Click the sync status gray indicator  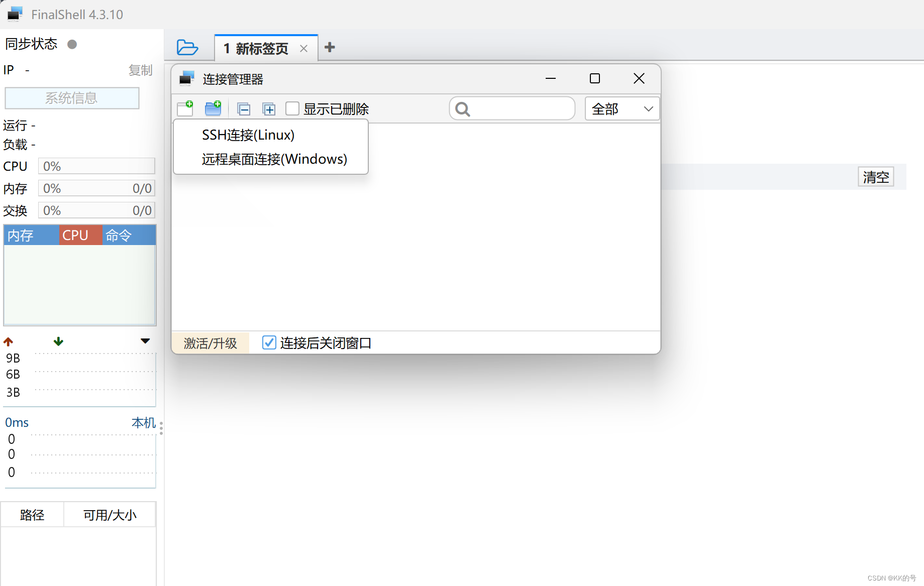click(72, 44)
